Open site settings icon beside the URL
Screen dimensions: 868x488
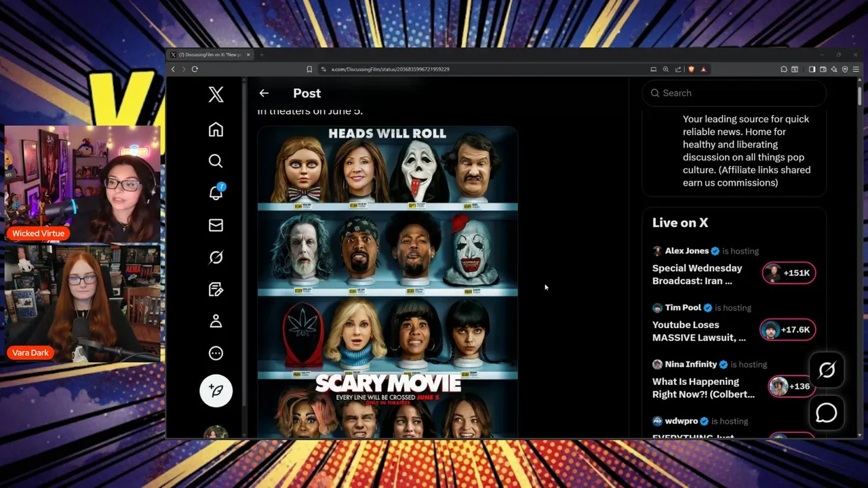tap(323, 69)
